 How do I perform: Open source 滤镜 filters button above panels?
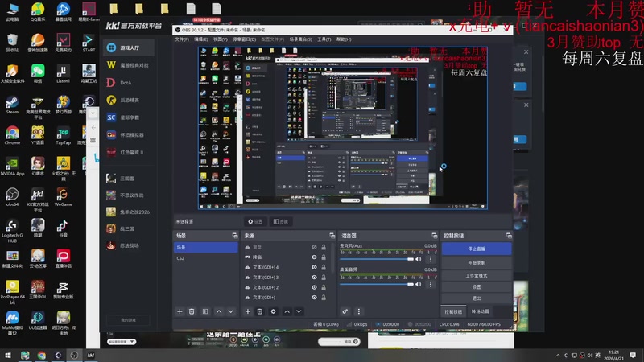point(281,222)
